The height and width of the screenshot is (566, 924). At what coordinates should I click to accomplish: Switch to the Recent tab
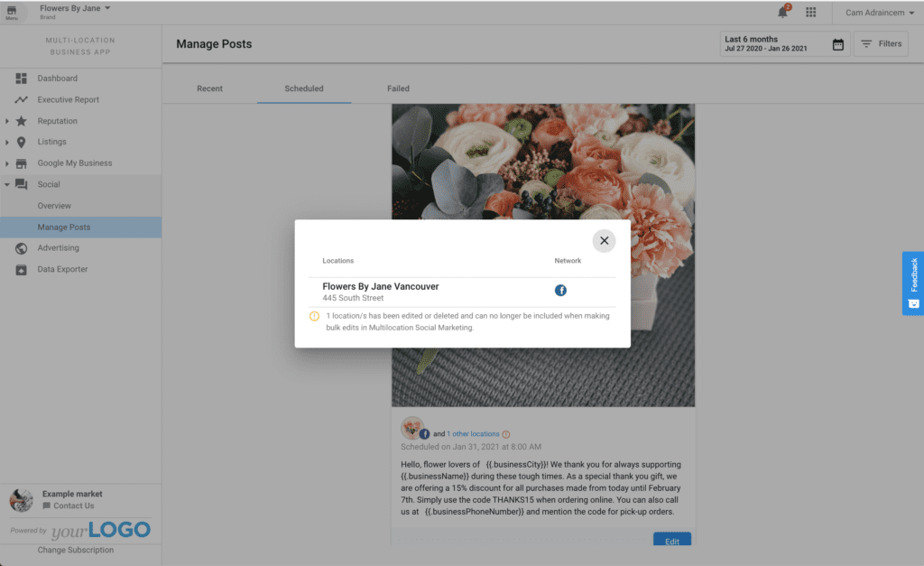209,88
